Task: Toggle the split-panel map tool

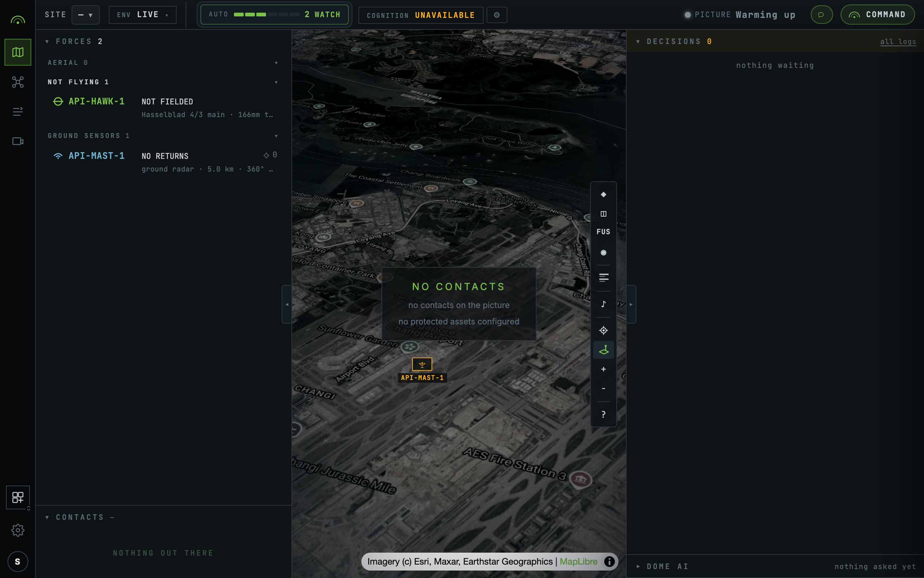Action: (603, 214)
